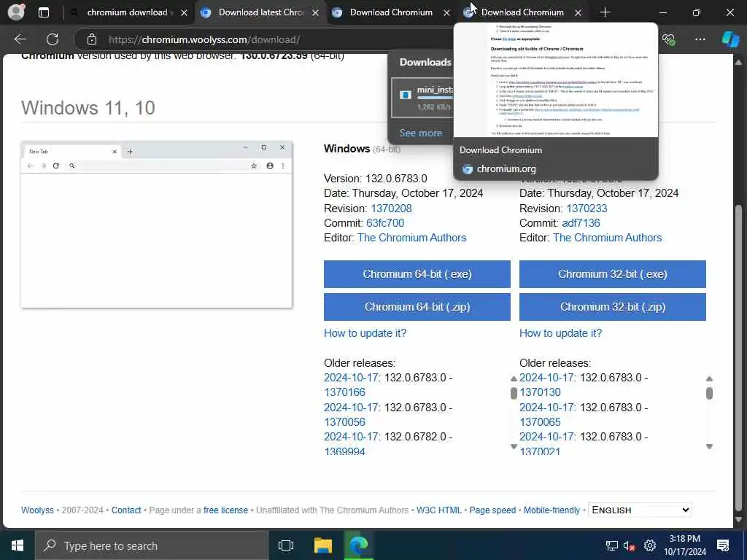The width and height of the screenshot is (747, 560).
Task: Open the tab actions menu icon
Action: pyautogui.click(x=43, y=12)
